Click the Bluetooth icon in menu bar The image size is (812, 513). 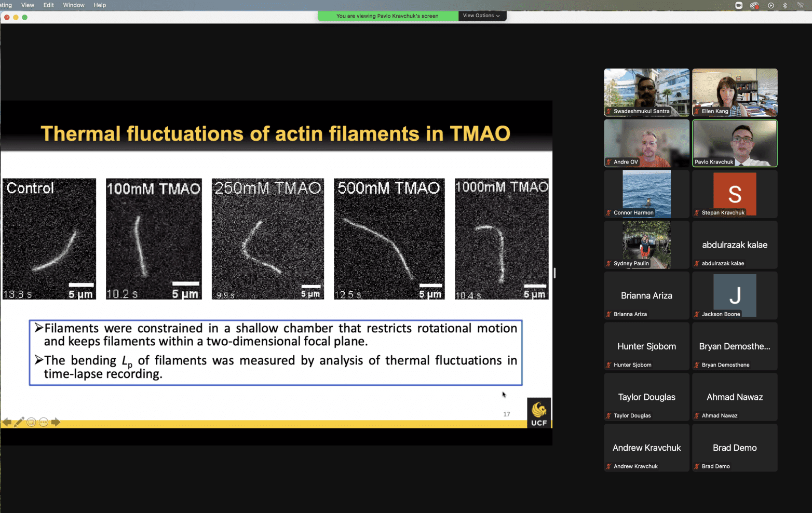[785, 5]
